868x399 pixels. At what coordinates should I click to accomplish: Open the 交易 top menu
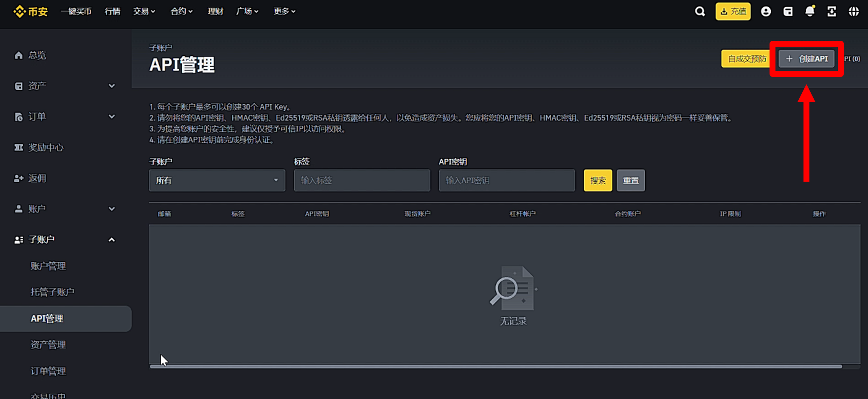click(144, 11)
